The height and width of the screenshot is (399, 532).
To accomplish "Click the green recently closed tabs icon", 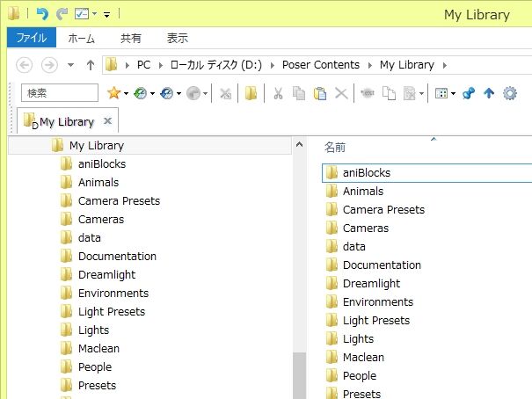I will (x=140, y=93).
